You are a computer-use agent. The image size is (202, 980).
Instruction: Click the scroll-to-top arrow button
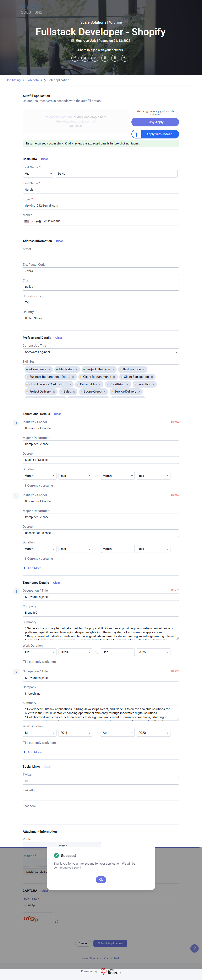pos(194,948)
